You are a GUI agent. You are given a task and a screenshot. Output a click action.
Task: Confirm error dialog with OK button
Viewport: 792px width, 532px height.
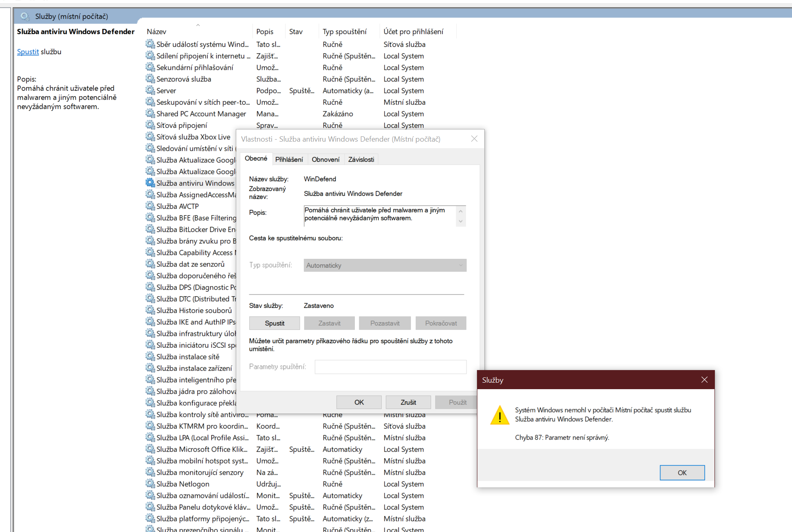tap(682, 472)
